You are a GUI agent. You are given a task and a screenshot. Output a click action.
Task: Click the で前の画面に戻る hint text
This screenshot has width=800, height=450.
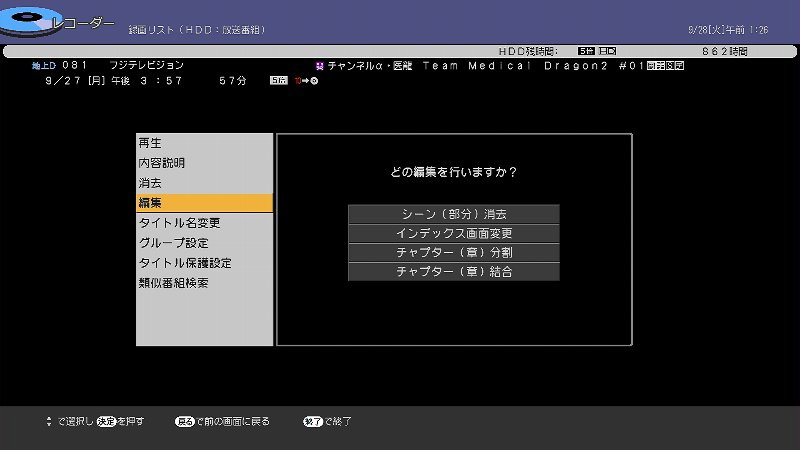pos(233,421)
